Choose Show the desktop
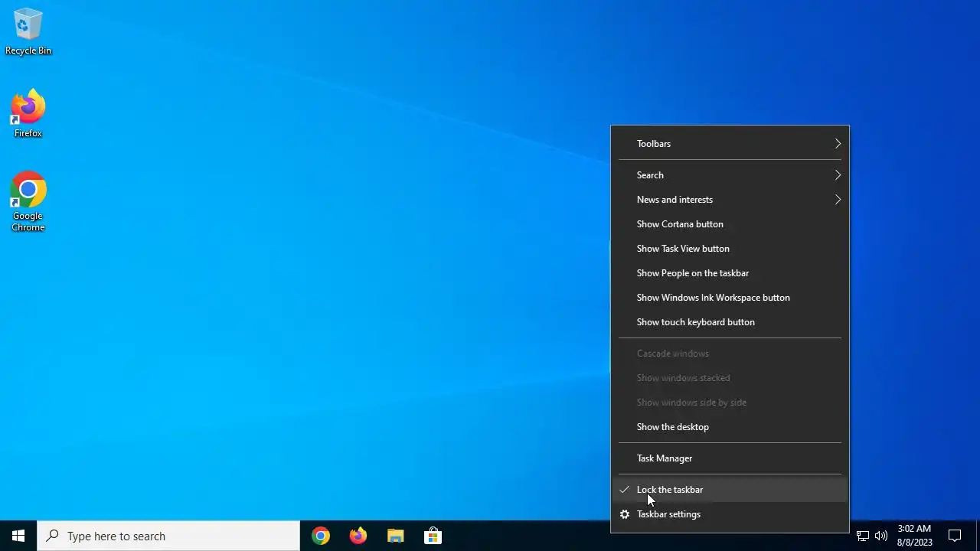The image size is (980, 551). (730, 427)
